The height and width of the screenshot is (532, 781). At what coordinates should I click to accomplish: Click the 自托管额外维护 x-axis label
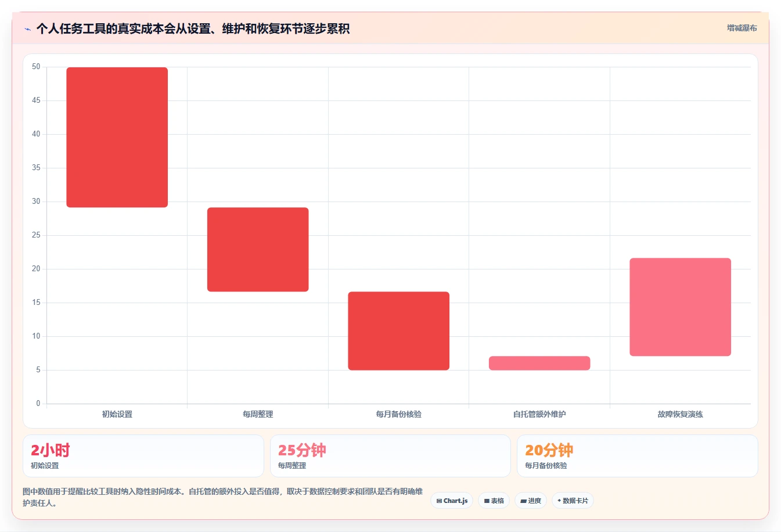[x=539, y=414]
